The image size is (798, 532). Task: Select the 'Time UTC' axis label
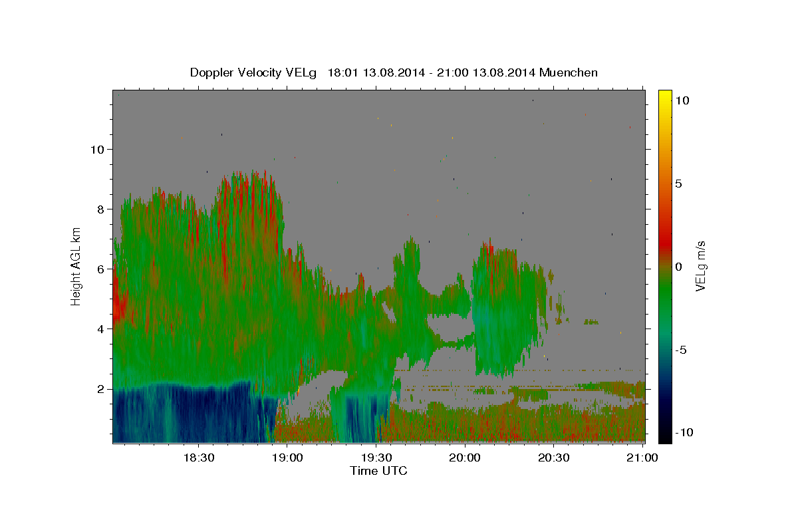click(x=378, y=471)
